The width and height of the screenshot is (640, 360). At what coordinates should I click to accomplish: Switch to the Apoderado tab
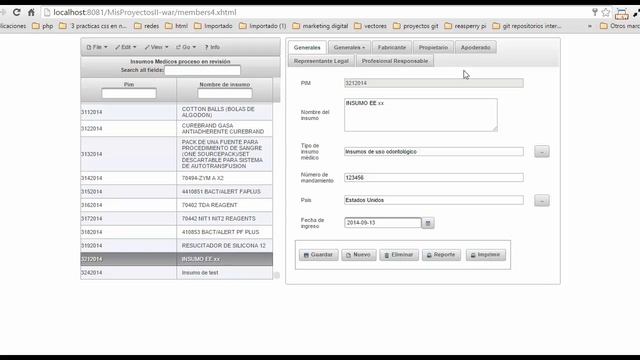point(476,47)
